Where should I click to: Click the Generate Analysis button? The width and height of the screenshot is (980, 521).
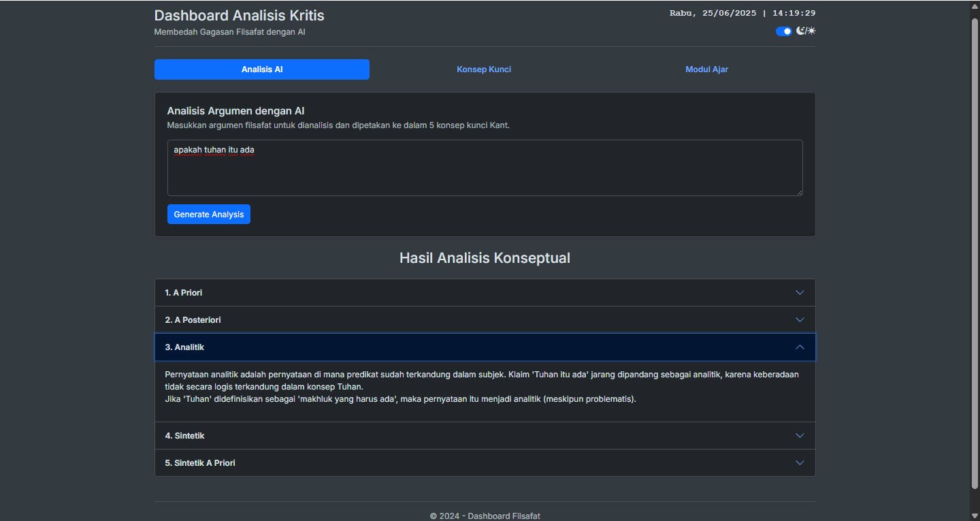[209, 215]
